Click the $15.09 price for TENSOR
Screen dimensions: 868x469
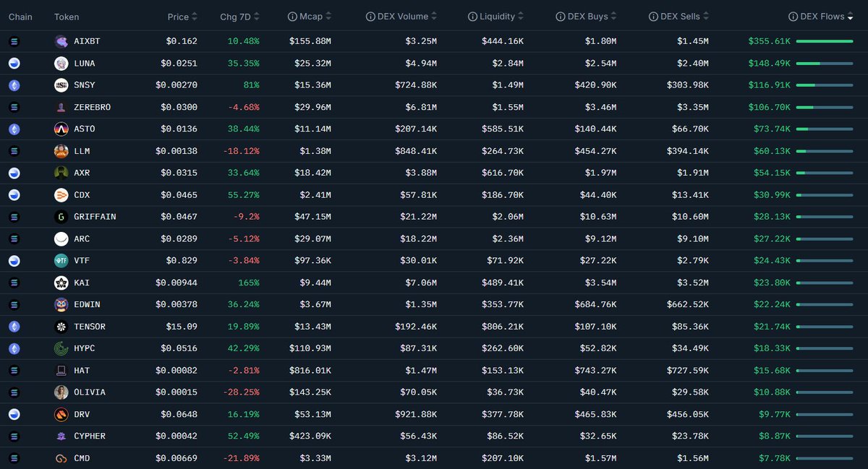click(182, 327)
